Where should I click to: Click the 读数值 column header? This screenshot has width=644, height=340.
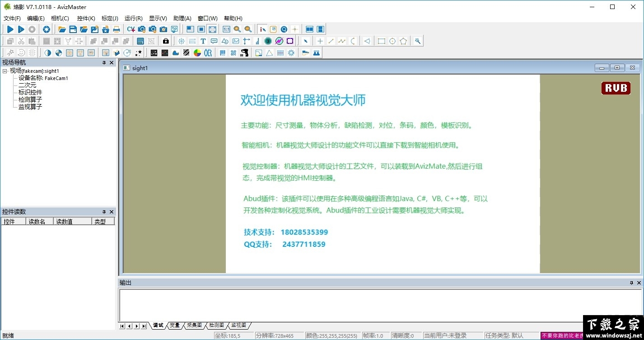click(x=73, y=222)
